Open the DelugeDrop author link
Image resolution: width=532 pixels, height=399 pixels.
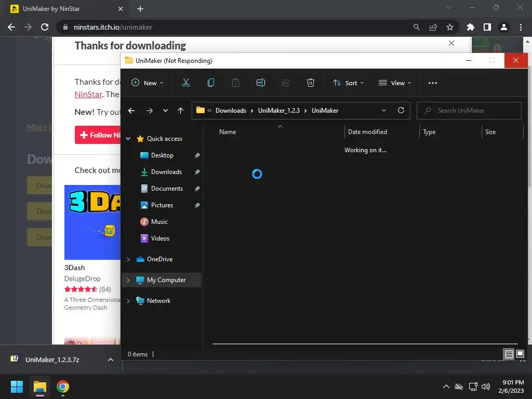tap(83, 278)
